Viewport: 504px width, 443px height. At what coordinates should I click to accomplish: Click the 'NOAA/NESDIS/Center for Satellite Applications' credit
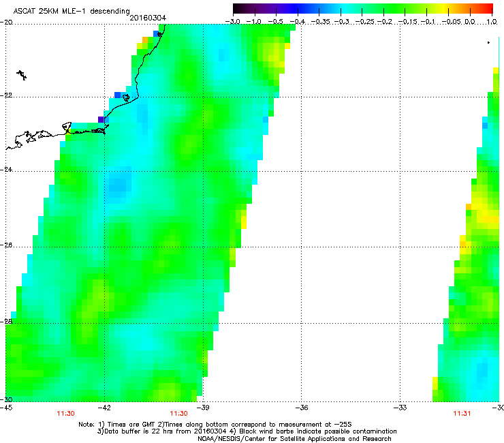(x=294, y=439)
